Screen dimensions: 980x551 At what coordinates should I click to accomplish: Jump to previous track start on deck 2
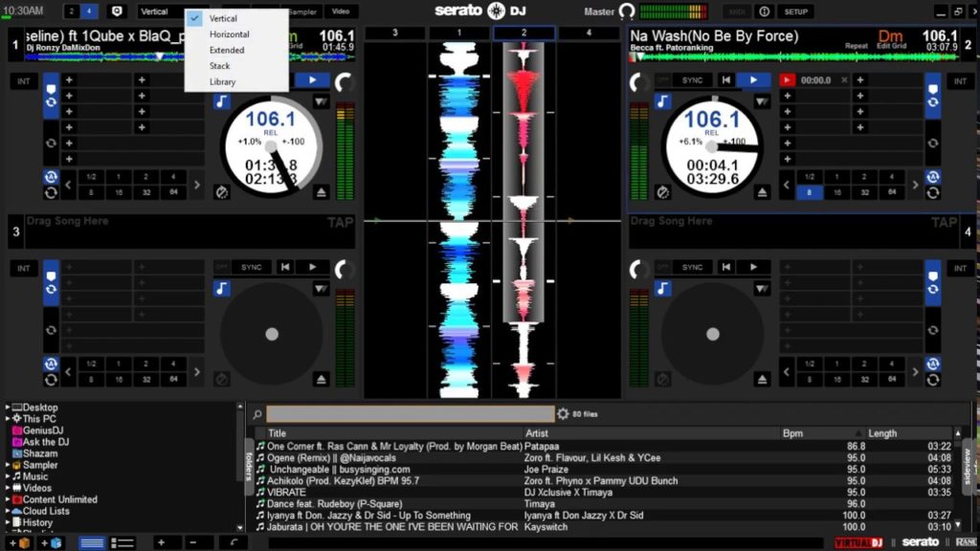725,80
